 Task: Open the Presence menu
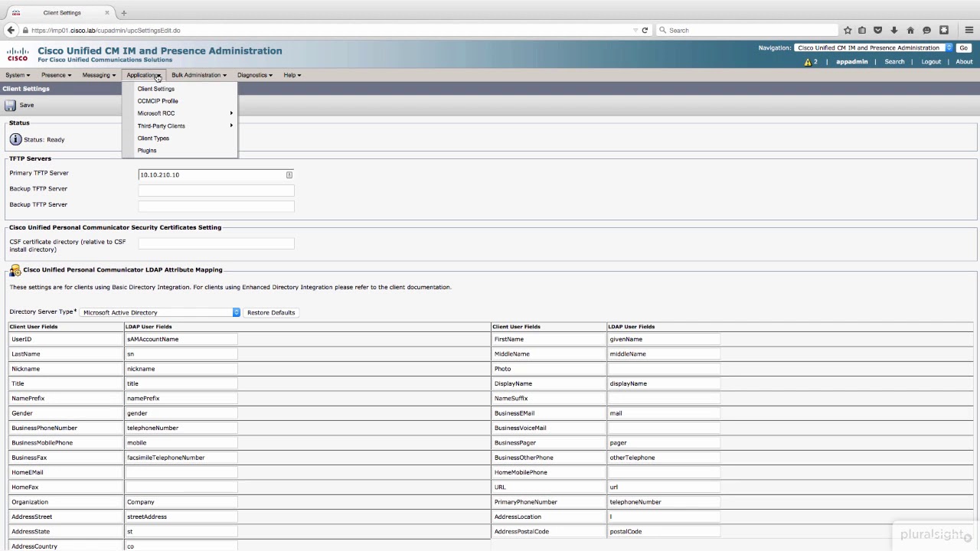tap(56, 75)
